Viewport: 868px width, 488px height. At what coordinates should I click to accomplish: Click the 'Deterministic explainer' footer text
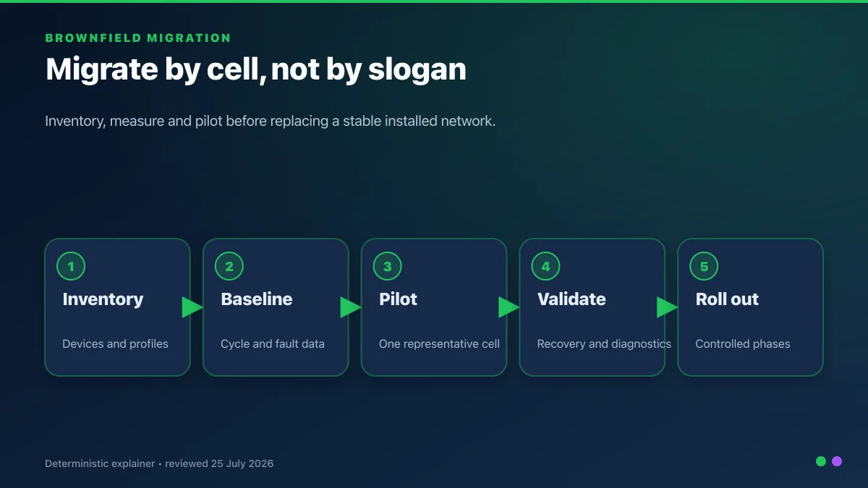coord(100,463)
